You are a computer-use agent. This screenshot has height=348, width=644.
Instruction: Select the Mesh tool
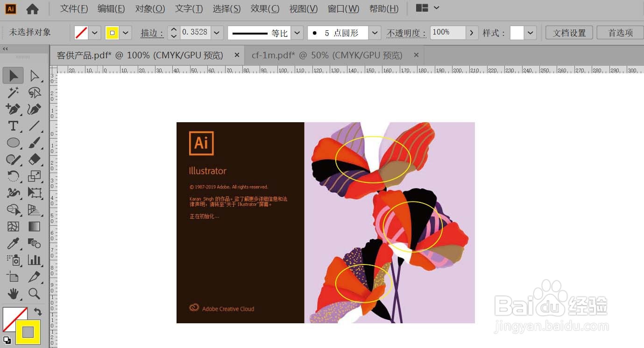tap(13, 226)
